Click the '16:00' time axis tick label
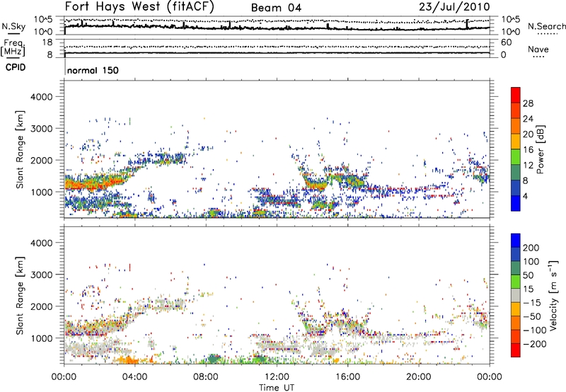The image size is (566, 392). click(347, 377)
